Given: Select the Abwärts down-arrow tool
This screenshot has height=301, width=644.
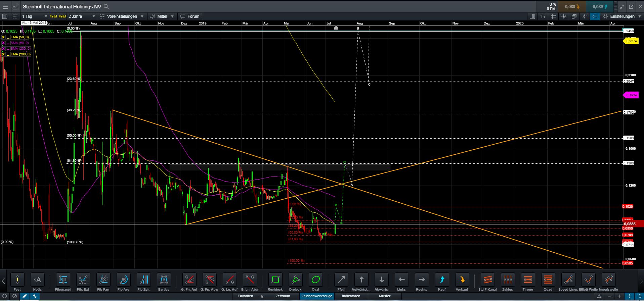Looking at the screenshot, I should (381, 280).
